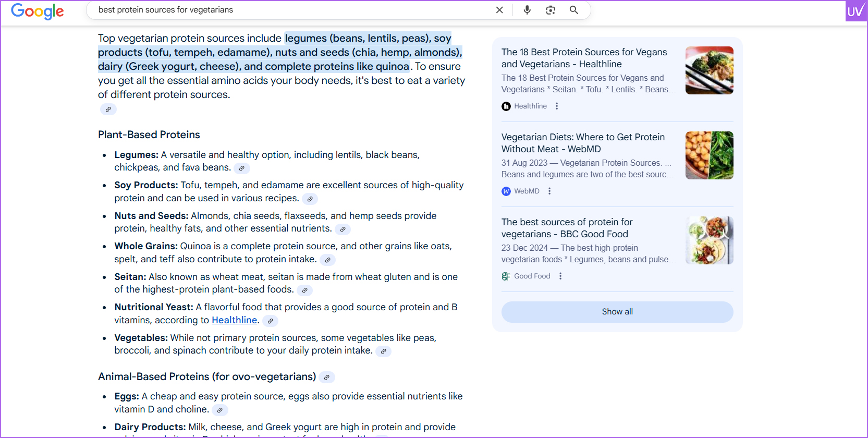Click the Google logo
868x438 pixels.
37,11
